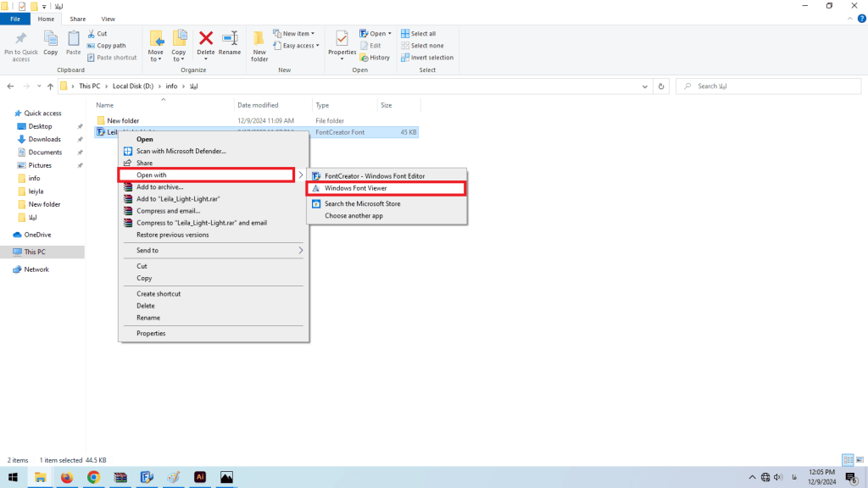Image resolution: width=868 pixels, height=488 pixels.
Task: Launch Adobe Illustrator from taskbar
Action: pyautogui.click(x=200, y=477)
